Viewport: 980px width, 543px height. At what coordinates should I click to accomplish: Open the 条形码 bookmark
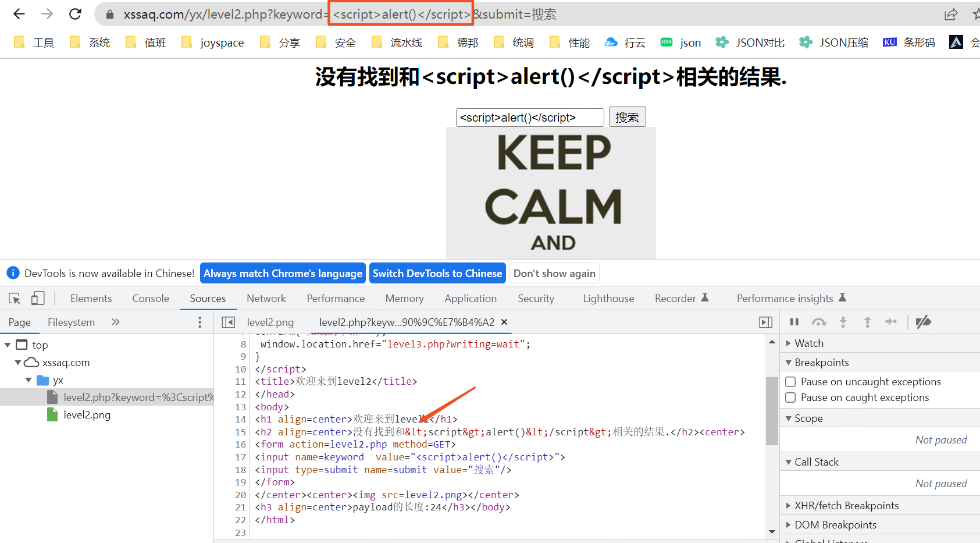pos(909,42)
